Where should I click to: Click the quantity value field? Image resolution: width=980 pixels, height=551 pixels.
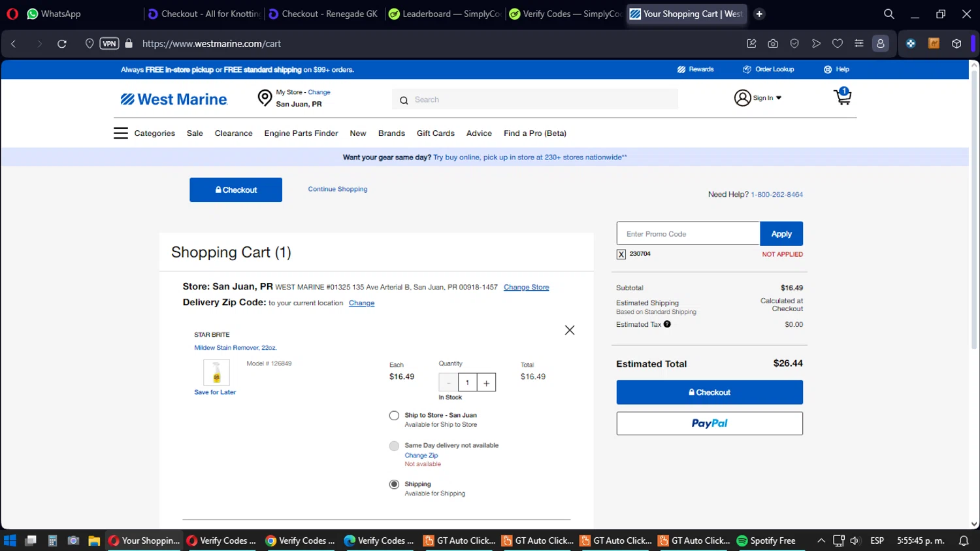[x=467, y=383]
